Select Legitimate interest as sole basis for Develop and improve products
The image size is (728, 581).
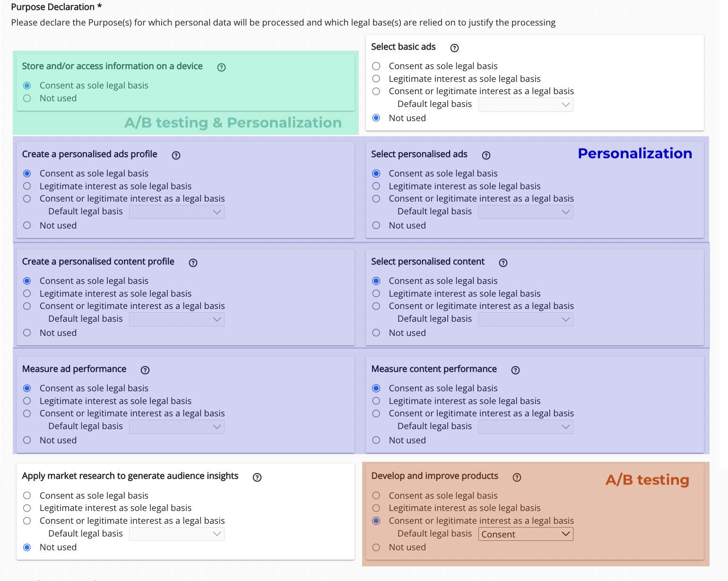(376, 508)
